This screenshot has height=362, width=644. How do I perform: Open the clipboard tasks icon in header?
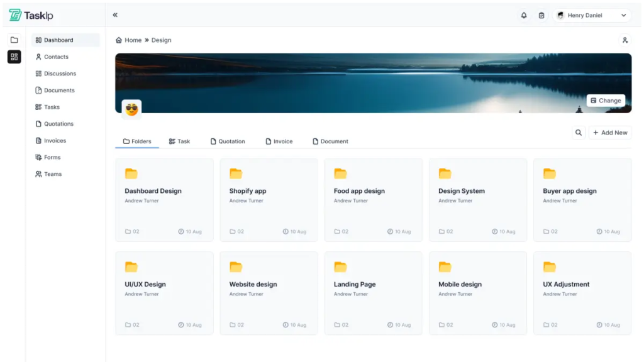pos(541,16)
